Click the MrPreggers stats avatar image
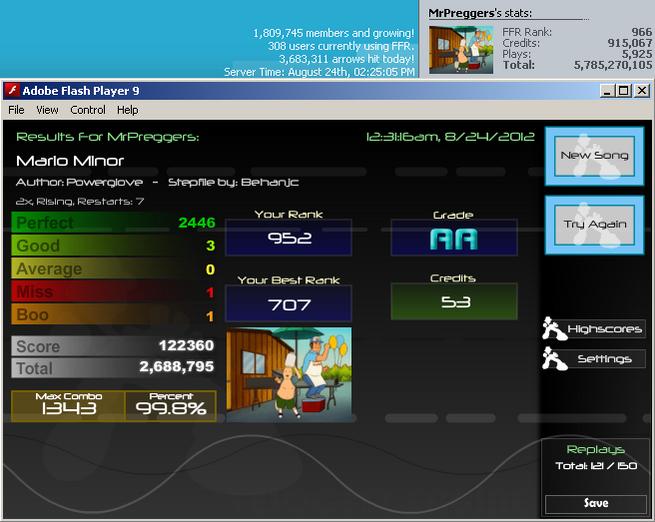Screen dimensions: 655x522 [461, 50]
